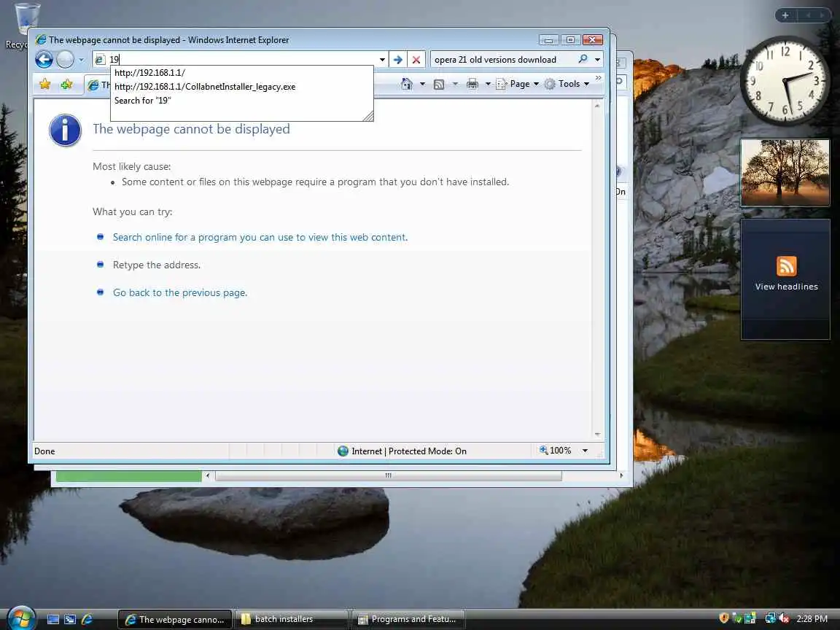Open the Print dropdown arrow
This screenshot has height=630, width=840.
click(488, 84)
